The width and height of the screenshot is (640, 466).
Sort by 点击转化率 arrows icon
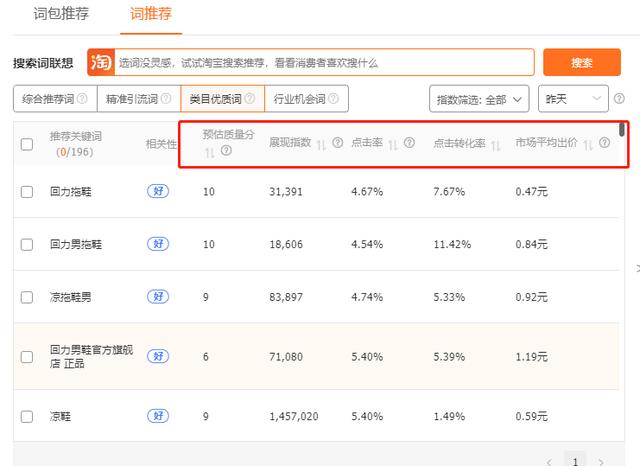pyautogui.click(x=496, y=145)
